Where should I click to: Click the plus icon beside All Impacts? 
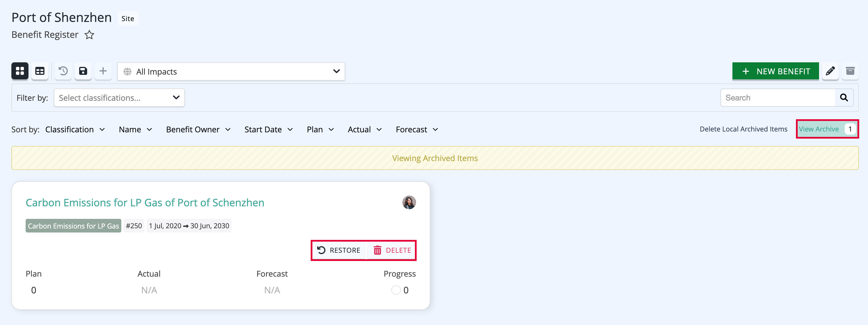(x=103, y=71)
